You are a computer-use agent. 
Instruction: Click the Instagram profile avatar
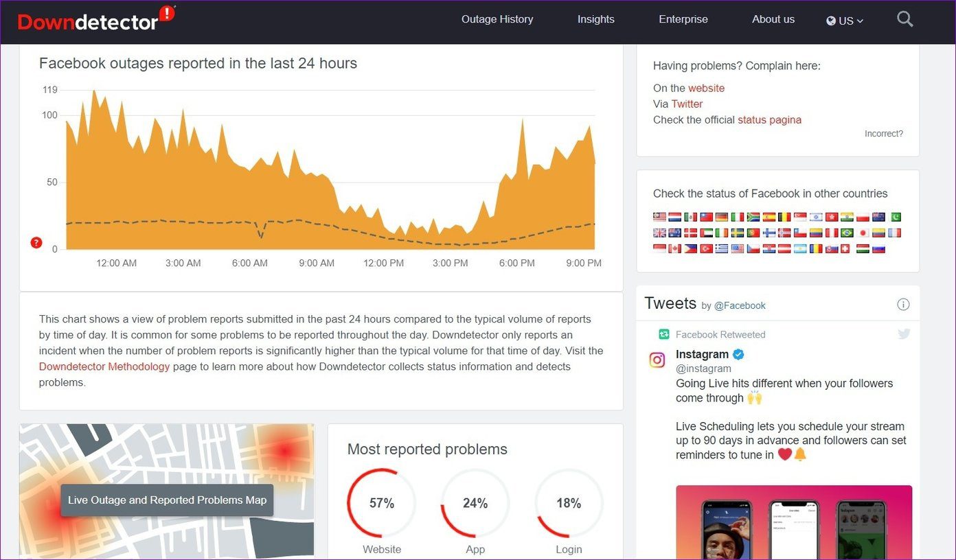(657, 360)
